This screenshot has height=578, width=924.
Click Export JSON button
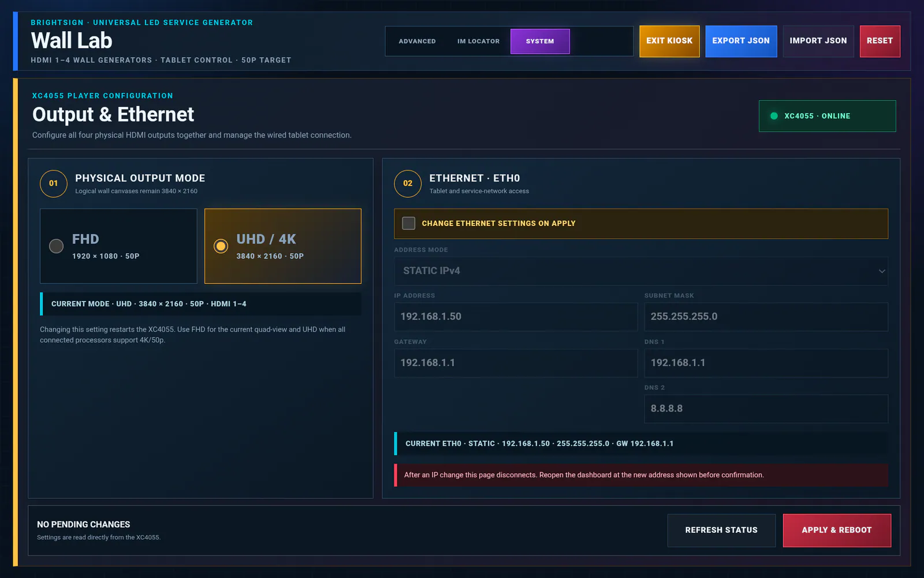[x=741, y=41]
